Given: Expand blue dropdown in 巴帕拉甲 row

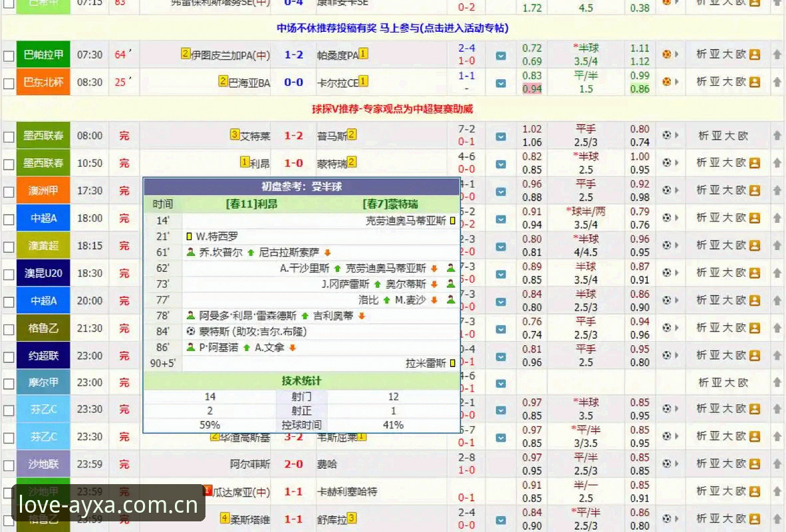Looking at the screenshot, I should click(x=501, y=56).
